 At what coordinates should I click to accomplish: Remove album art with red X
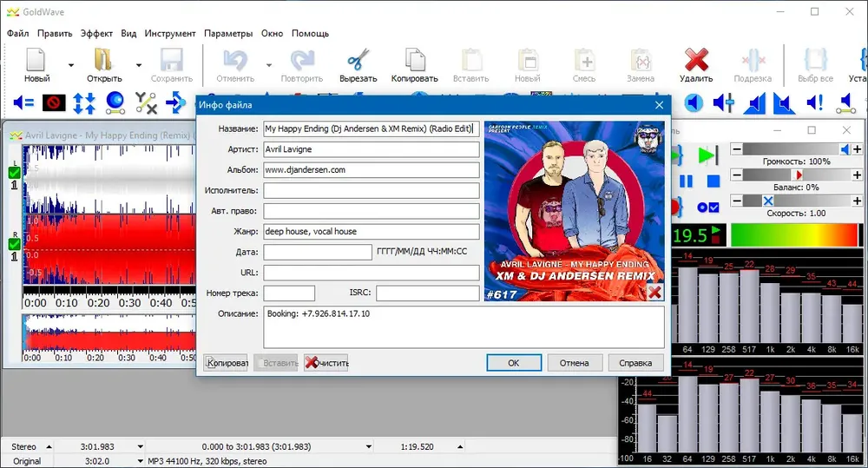click(654, 292)
